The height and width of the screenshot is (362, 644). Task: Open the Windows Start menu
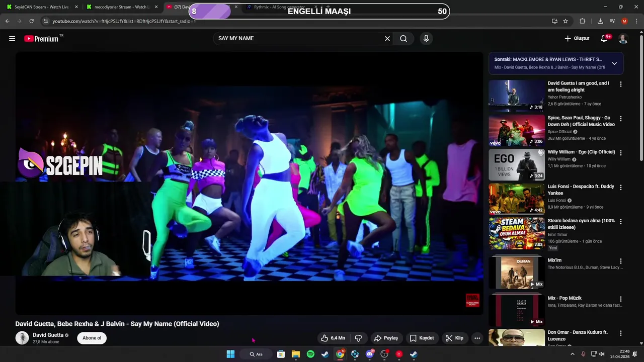230,354
